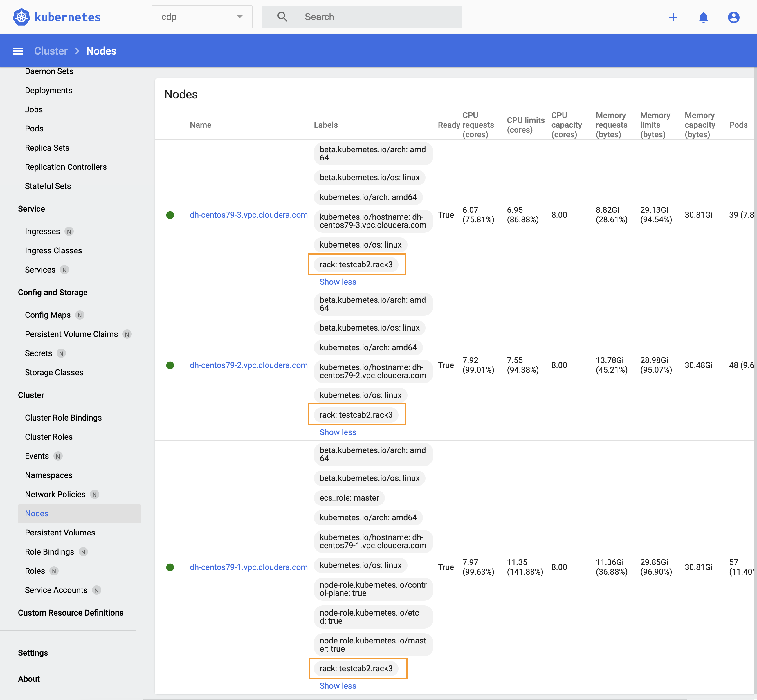This screenshot has width=757, height=700.
Task: Select Pods in the sidebar
Action: pyautogui.click(x=34, y=129)
